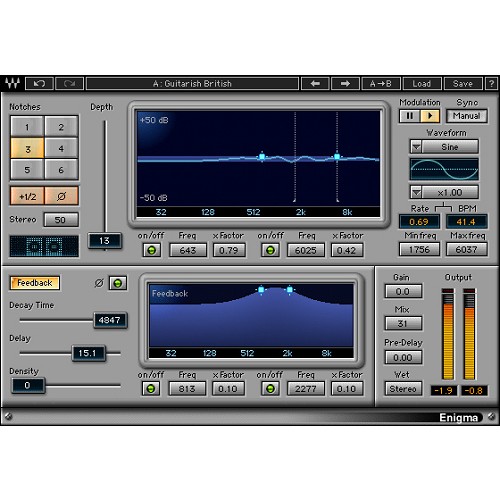Click the Min freq field 1756
The width and height of the screenshot is (500, 500).
[x=419, y=249]
